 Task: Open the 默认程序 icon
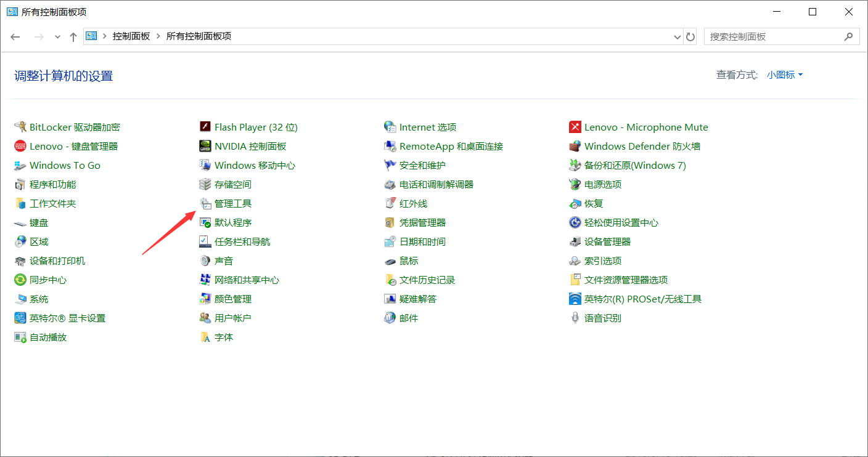(205, 222)
